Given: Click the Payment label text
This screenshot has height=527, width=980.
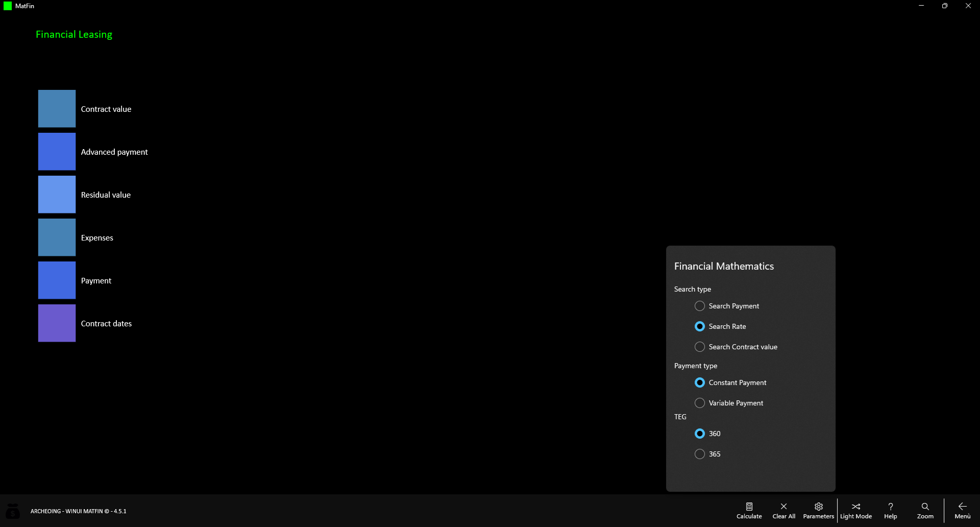Looking at the screenshot, I should pos(96,281).
